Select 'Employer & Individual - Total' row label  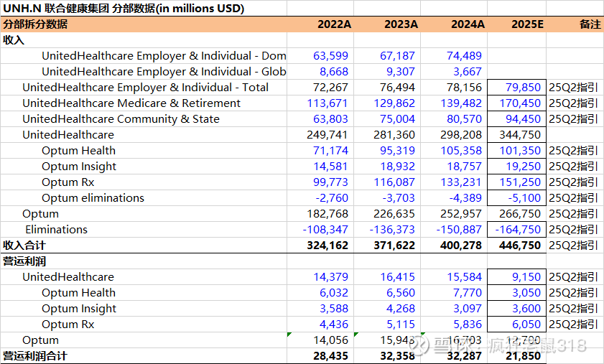[x=145, y=88]
